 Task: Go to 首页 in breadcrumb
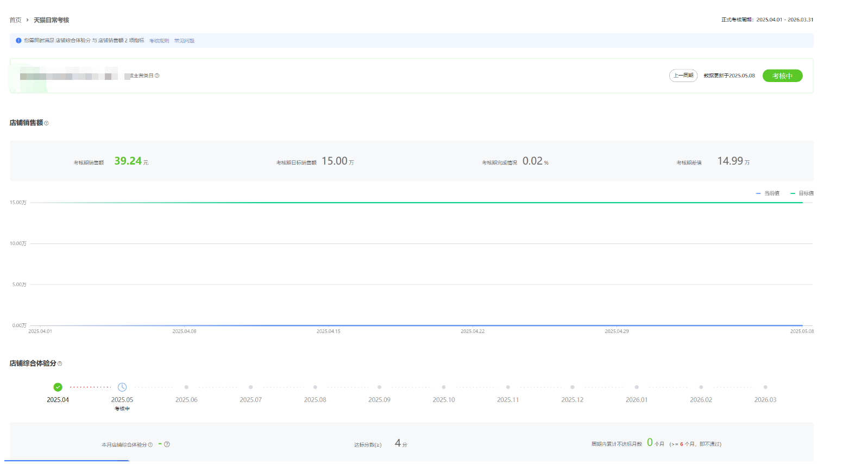[x=15, y=20]
